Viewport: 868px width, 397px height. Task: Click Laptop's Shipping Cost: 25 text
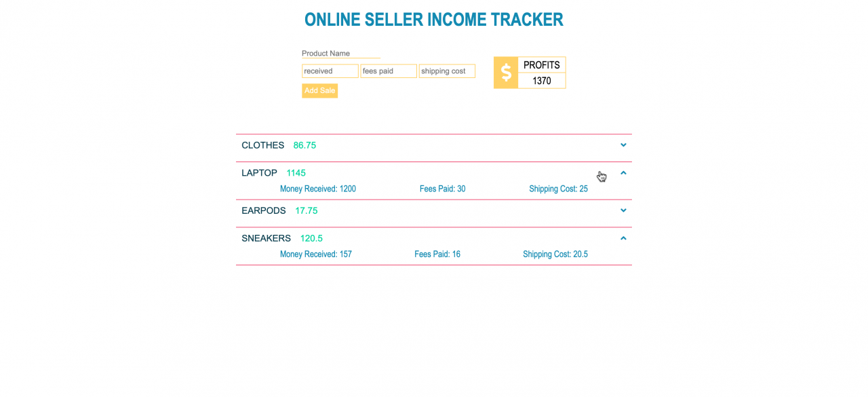tap(558, 189)
